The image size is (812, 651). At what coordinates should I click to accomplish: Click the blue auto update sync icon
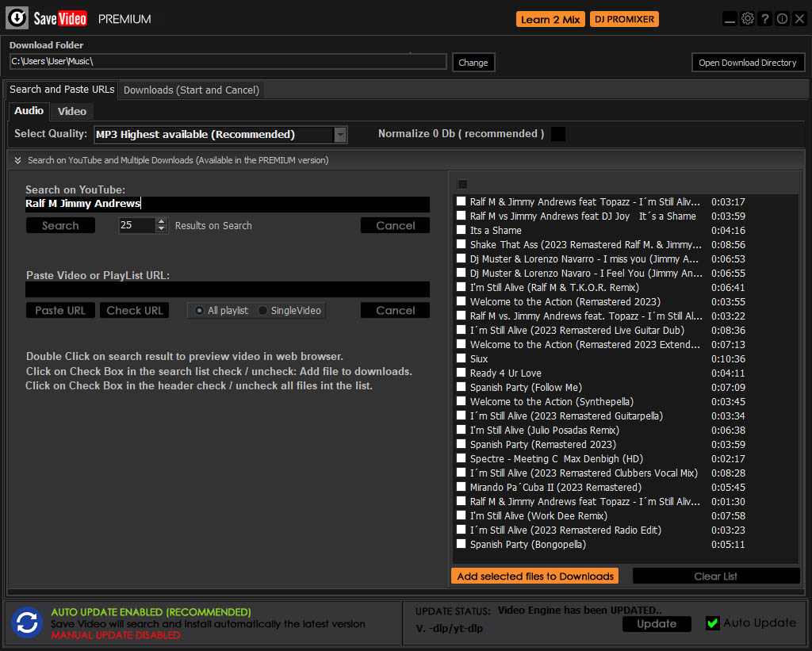coord(28,622)
